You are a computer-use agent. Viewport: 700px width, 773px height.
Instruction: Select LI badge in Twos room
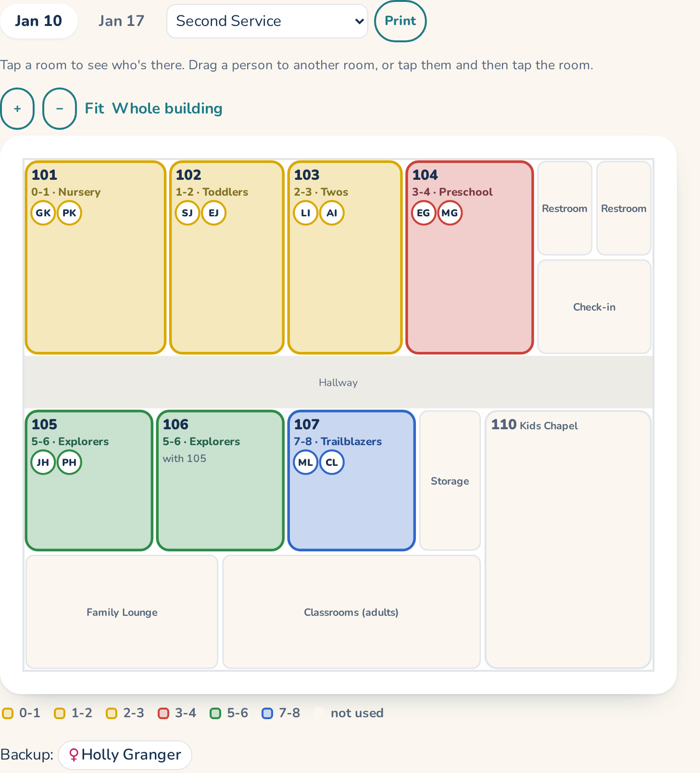pyautogui.click(x=306, y=213)
